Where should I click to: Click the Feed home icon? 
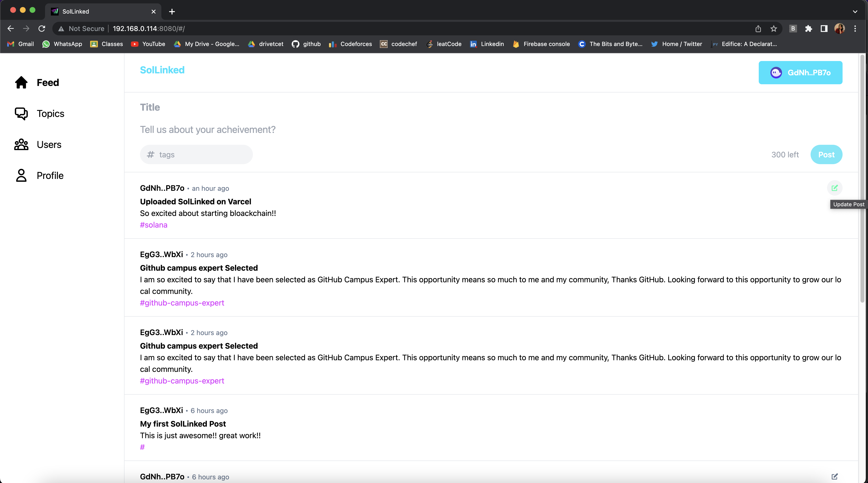coord(21,83)
